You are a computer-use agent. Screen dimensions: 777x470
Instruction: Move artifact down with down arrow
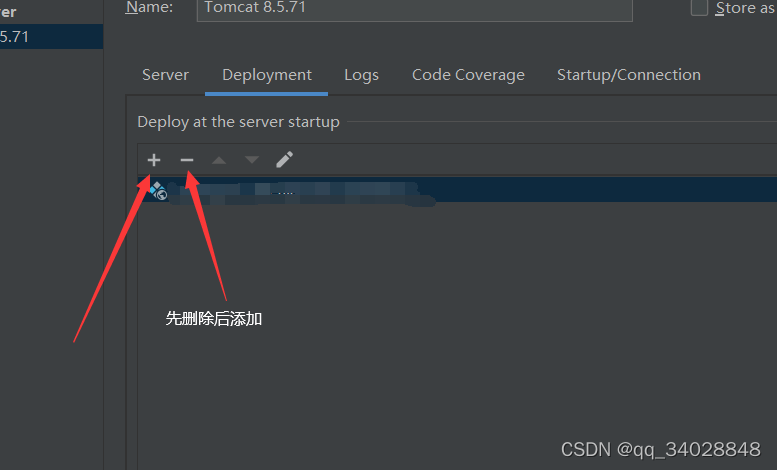pos(252,160)
